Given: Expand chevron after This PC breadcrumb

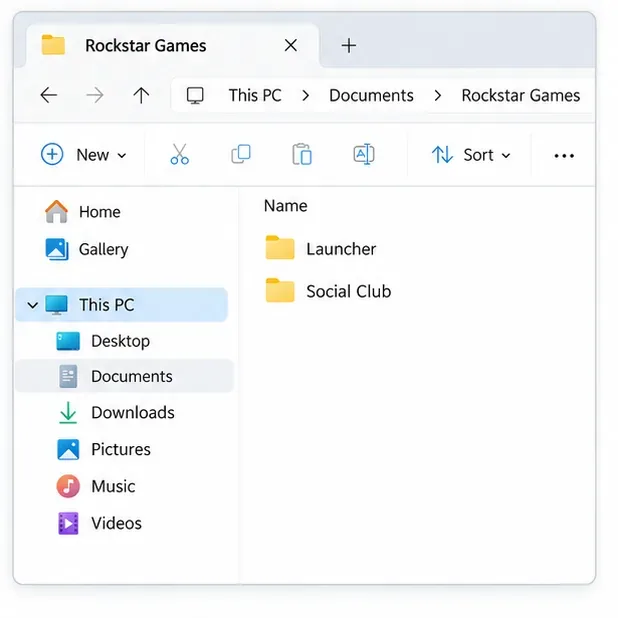Looking at the screenshot, I should pyautogui.click(x=305, y=95).
